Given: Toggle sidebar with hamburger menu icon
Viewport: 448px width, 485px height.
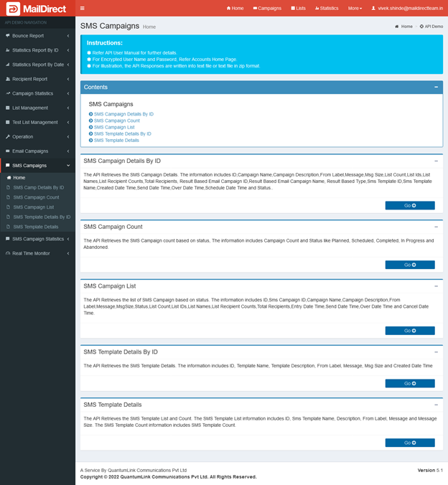Looking at the screenshot, I should coord(83,8).
